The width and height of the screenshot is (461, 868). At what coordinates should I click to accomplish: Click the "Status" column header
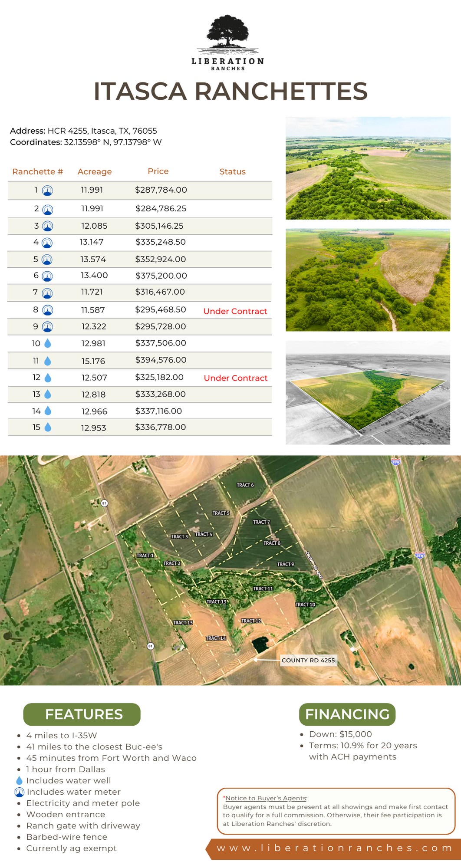click(x=233, y=171)
